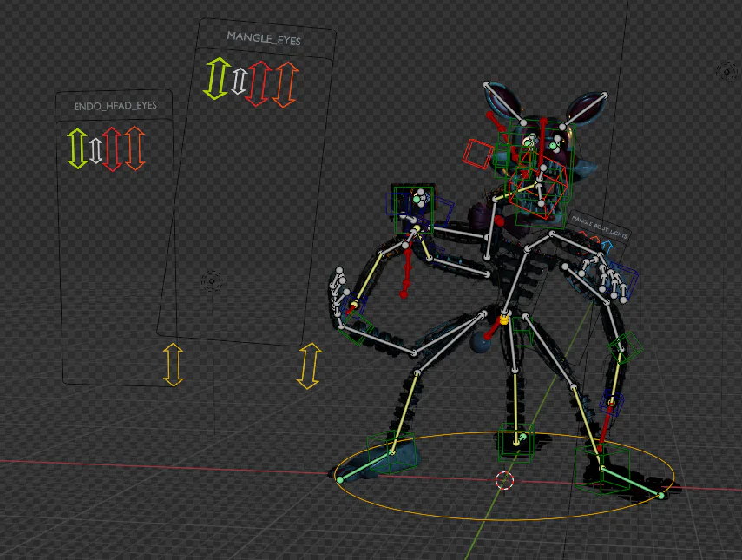The width and height of the screenshot is (742, 560).
Task: Select the left ear bone
Action: [504, 103]
